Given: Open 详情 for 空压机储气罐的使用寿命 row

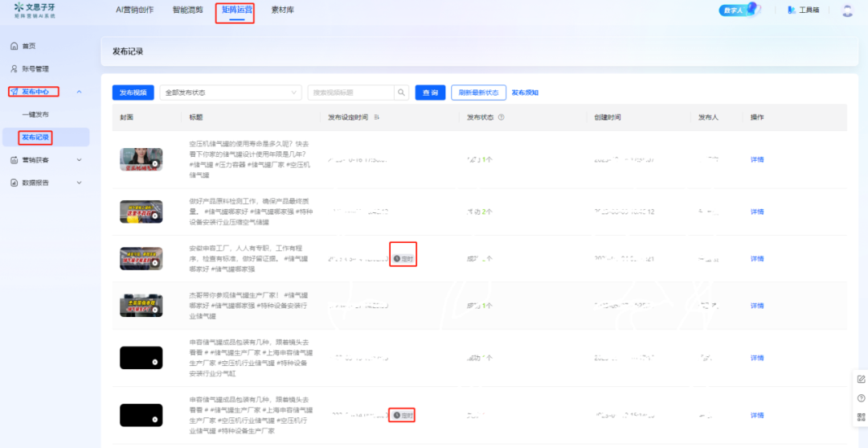Looking at the screenshot, I should [x=757, y=159].
